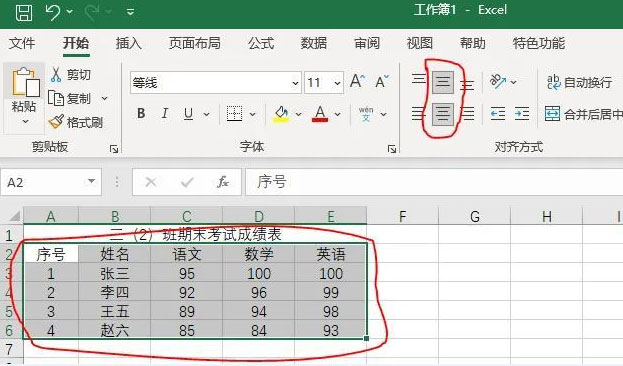Apply red font color A
623x366 pixels.
pos(320,114)
